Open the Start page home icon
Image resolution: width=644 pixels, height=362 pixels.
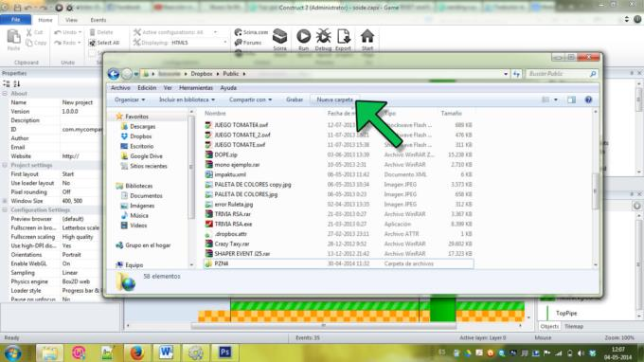[367, 39]
